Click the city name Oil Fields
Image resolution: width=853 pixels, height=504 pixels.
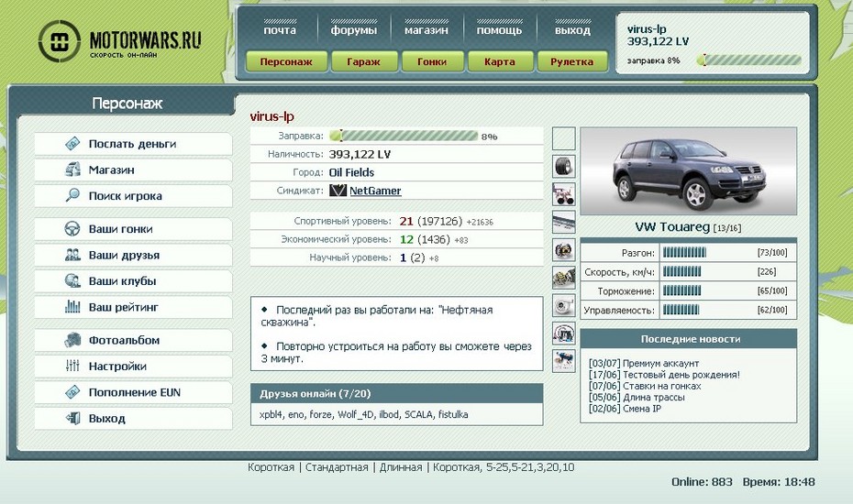(x=351, y=172)
